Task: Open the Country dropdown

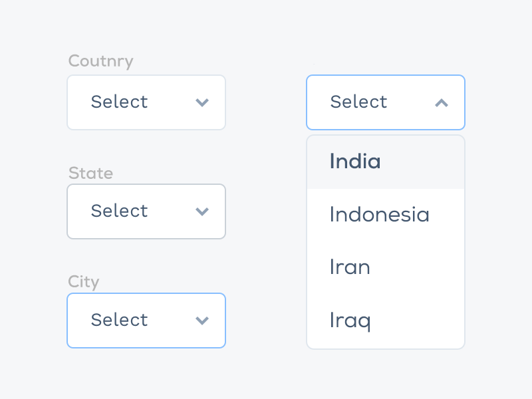Action: point(146,102)
